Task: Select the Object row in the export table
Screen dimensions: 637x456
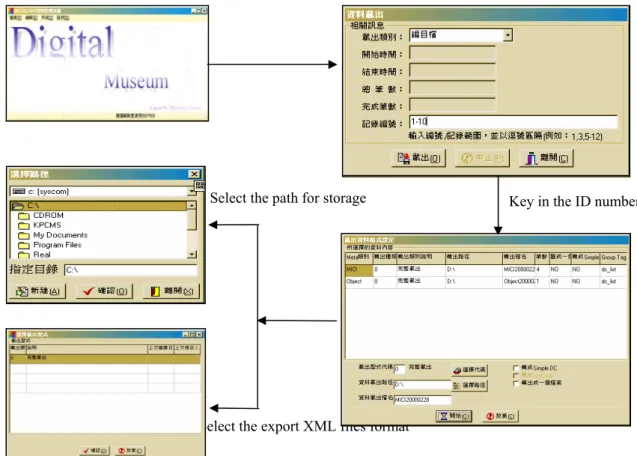Action: (x=486, y=282)
